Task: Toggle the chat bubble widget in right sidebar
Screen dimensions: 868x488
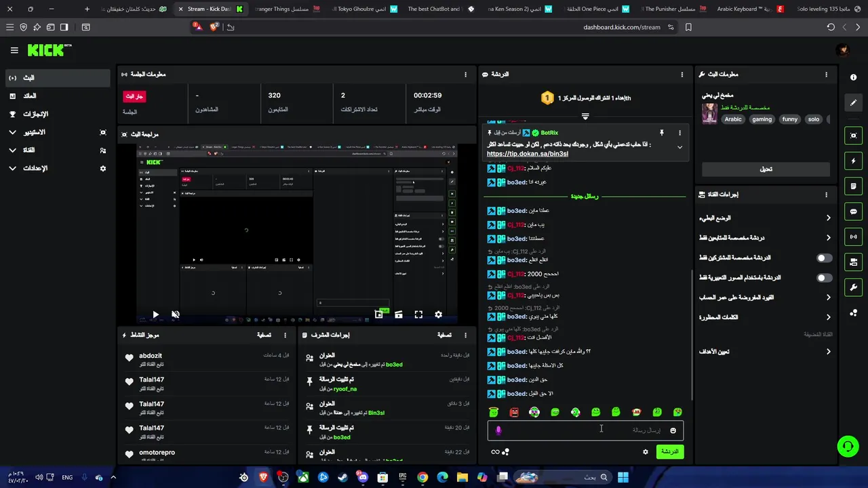Action: pos(853,211)
